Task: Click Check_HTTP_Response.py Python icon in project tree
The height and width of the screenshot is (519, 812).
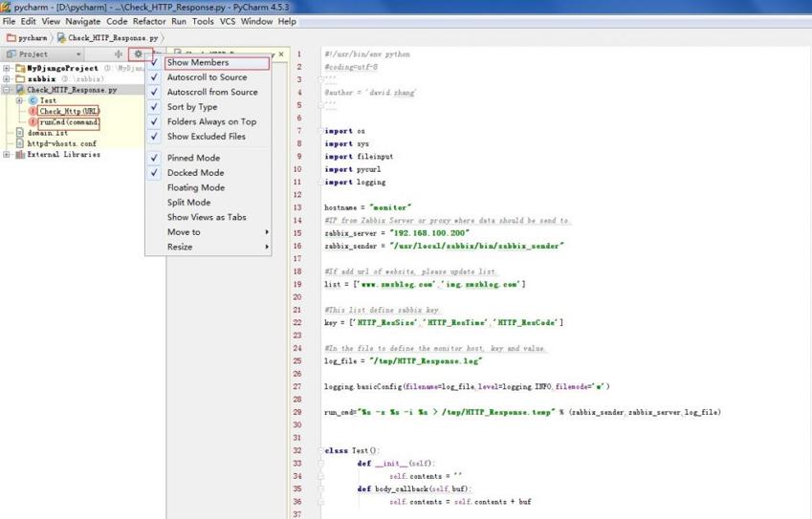Action: (x=20, y=90)
